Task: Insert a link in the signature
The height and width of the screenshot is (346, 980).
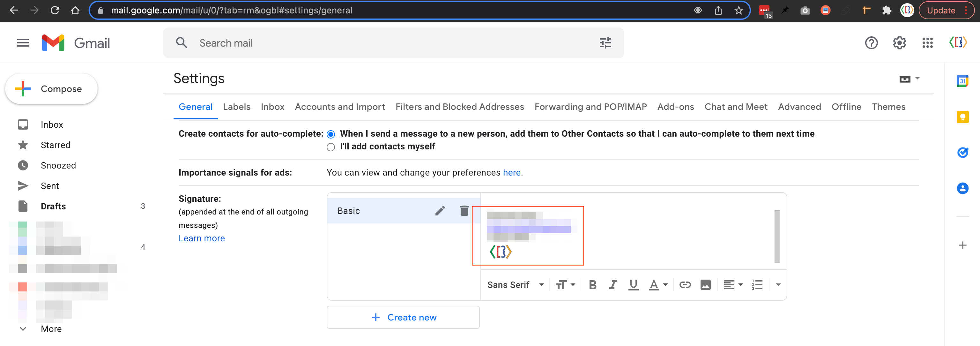Action: [685, 285]
